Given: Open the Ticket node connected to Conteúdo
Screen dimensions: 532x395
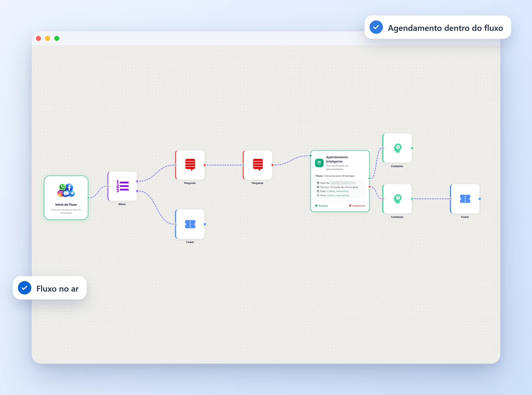Looking at the screenshot, I should 465,199.
